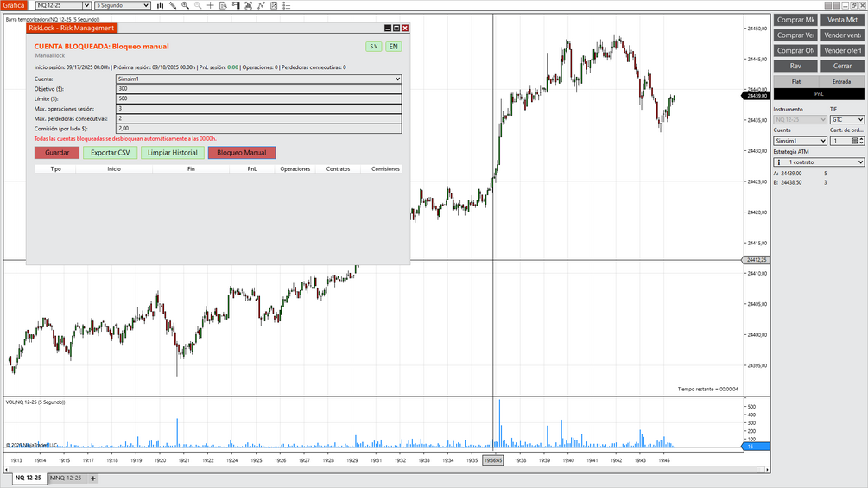
Task: Toggle the Bloqueo Manual lock button
Action: click(x=241, y=153)
